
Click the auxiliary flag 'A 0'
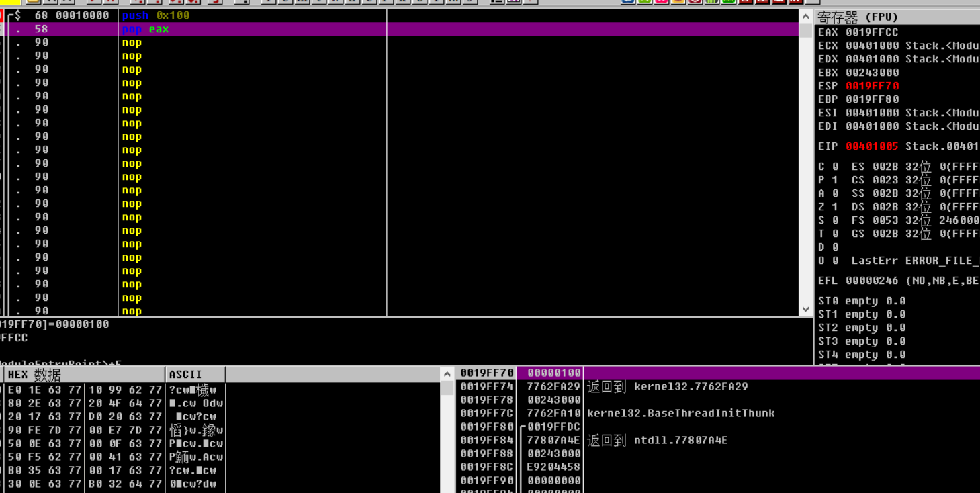click(828, 193)
